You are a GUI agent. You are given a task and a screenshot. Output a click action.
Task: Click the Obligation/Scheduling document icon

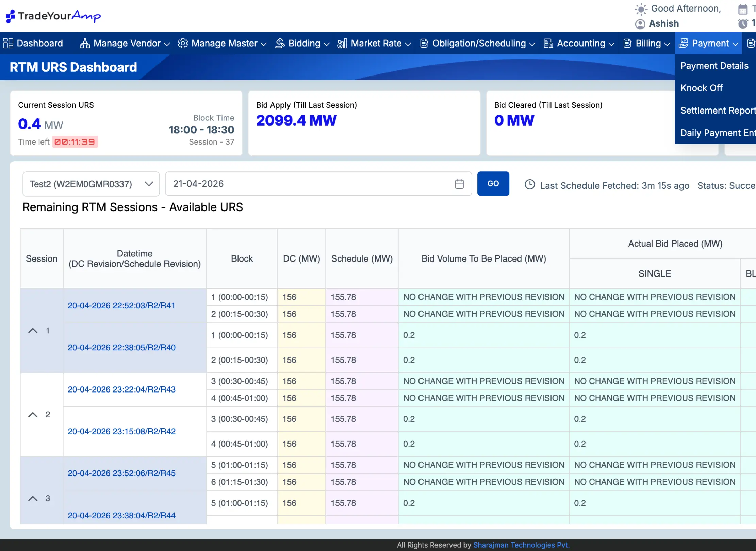click(424, 43)
